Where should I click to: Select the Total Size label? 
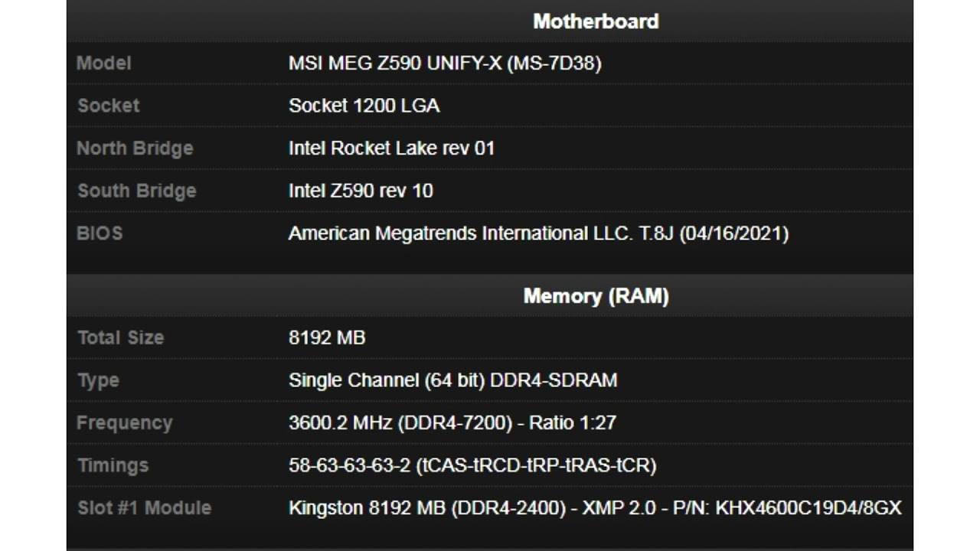click(121, 337)
